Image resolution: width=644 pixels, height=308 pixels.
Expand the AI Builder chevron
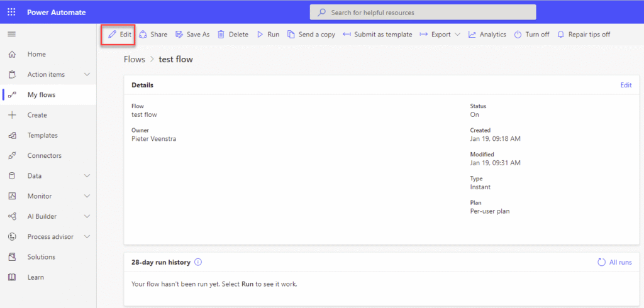tap(87, 216)
